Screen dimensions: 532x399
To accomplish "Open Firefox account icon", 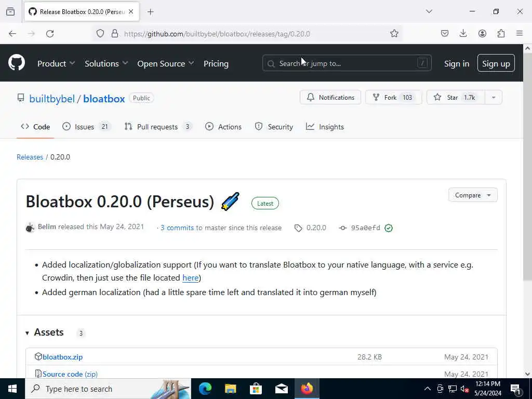I will point(482,34).
